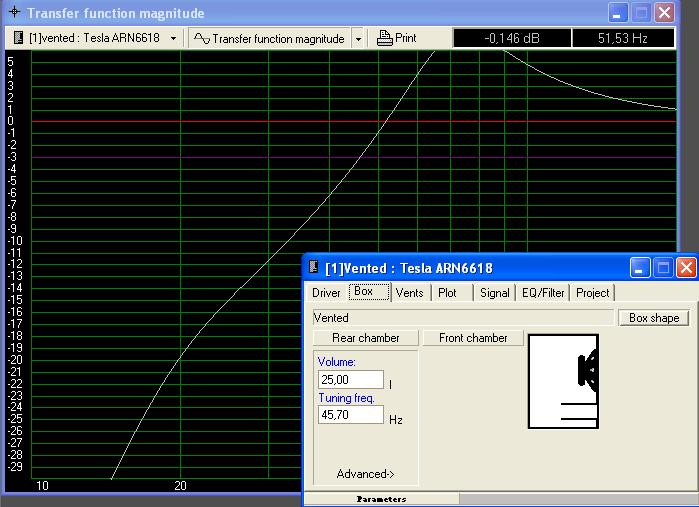Click the -0,146 dB readout
This screenshot has height=507, width=699.
pyautogui.click(x=512, y=38)
